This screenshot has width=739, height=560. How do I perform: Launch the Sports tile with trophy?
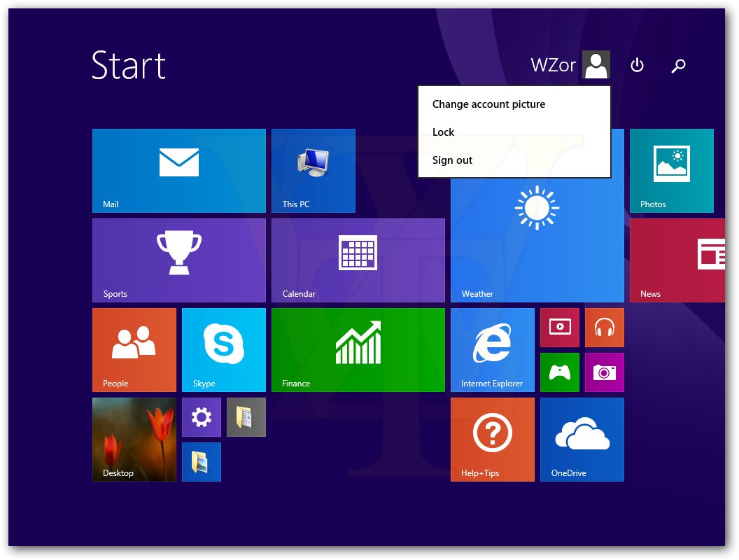(179, 260)
